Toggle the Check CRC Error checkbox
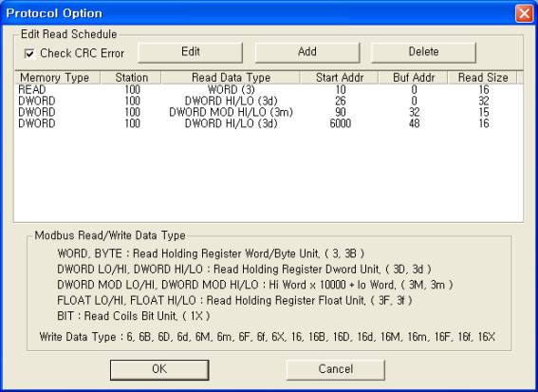 pos(29,53)
